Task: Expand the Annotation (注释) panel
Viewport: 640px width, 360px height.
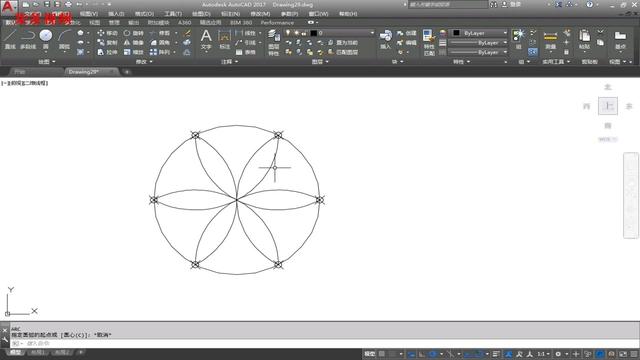Action: click(229, 62)
